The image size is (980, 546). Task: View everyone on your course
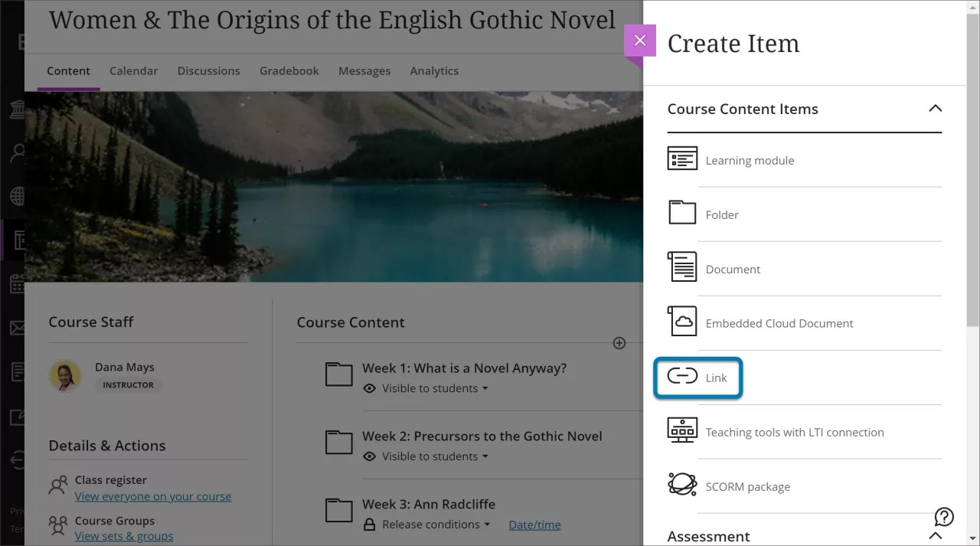coord(153,496)
